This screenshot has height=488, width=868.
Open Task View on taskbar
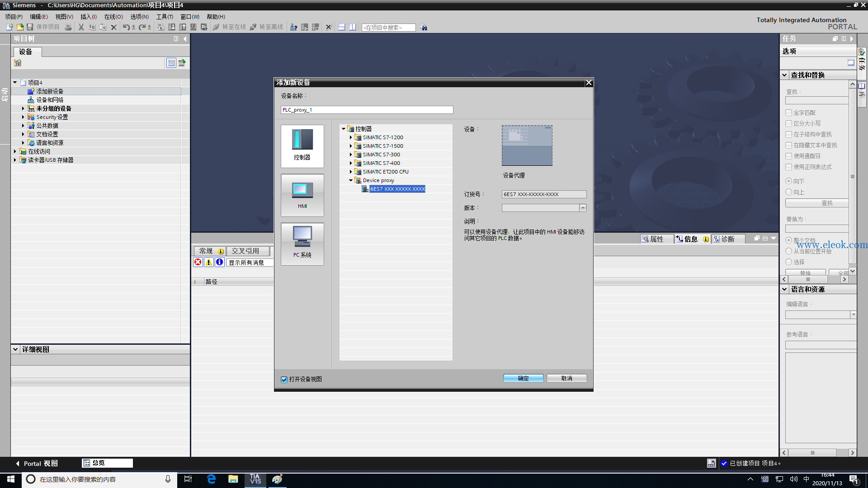(188, 479)
